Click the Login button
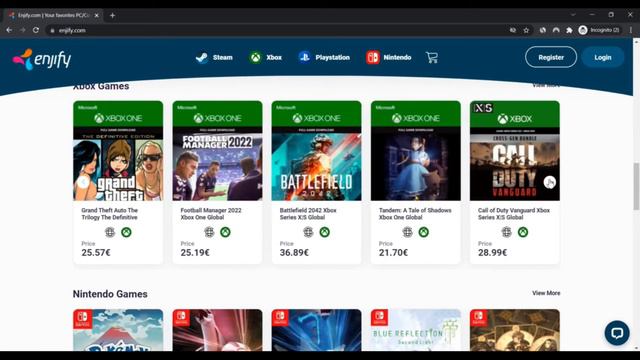 [603, 57]
